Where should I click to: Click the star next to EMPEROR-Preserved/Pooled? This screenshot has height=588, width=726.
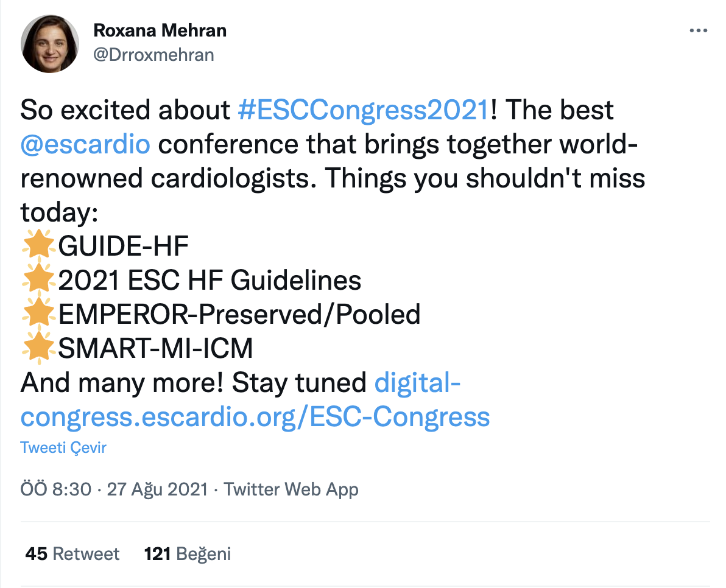pos(39,315)
